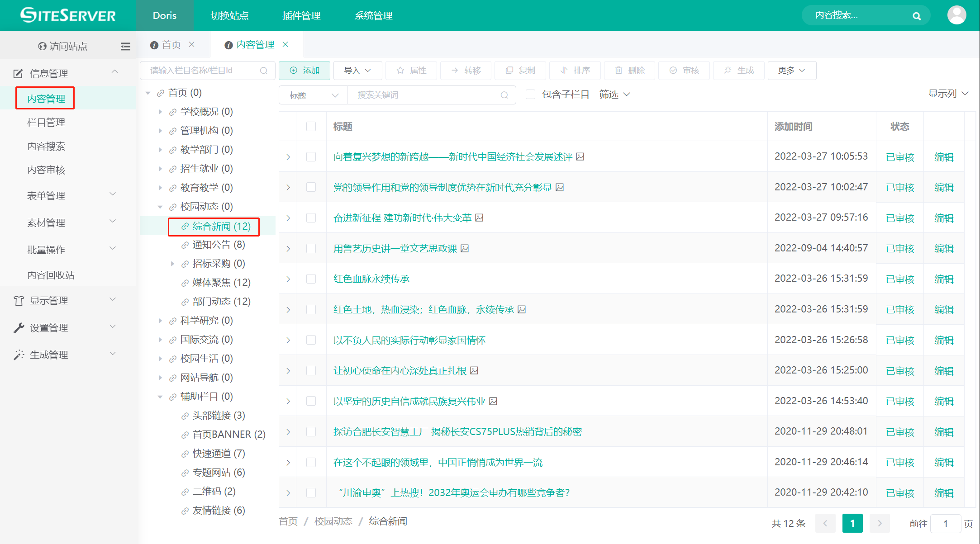
Task: Select all articles via header checkbox
Action: click(311, 127)
